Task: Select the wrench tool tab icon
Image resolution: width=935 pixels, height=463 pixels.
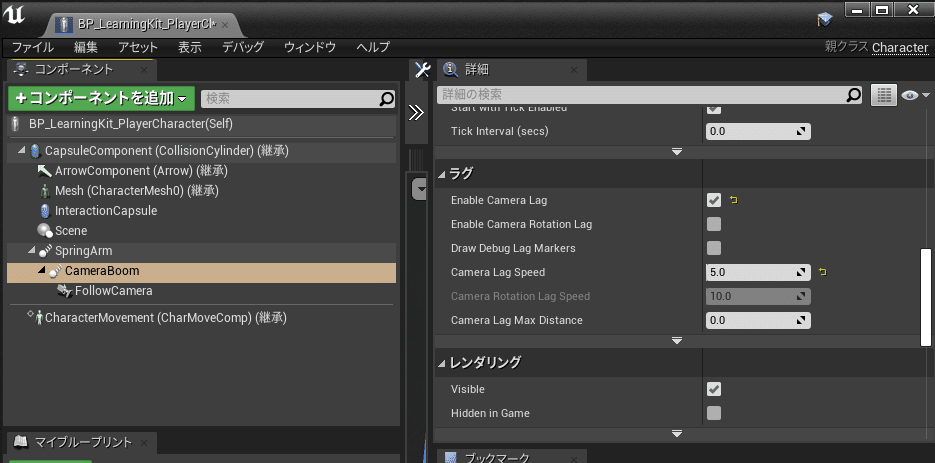Action: tap(422, 70)
